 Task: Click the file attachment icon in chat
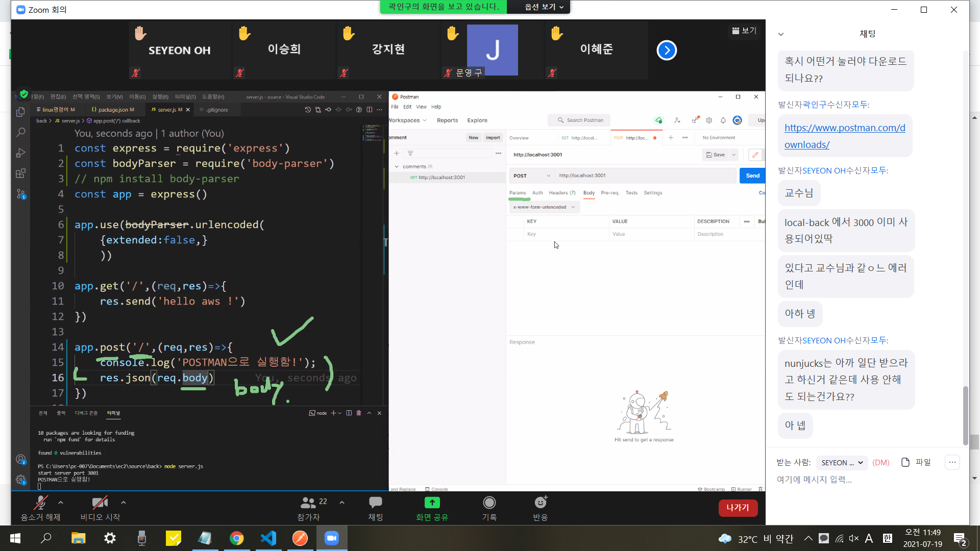tap(905, 462)
